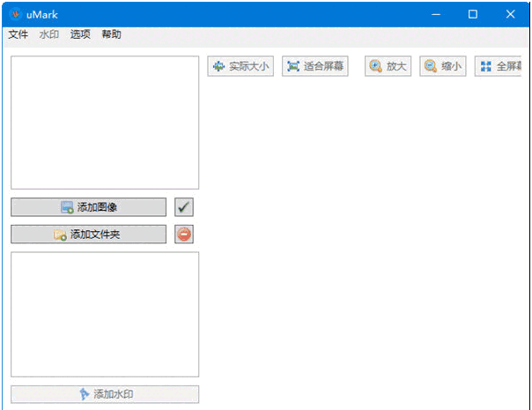This screenshot has width=532, height=410.
Task: Switch to fullscreen with the 全屏 button
Action: (498, 66)
